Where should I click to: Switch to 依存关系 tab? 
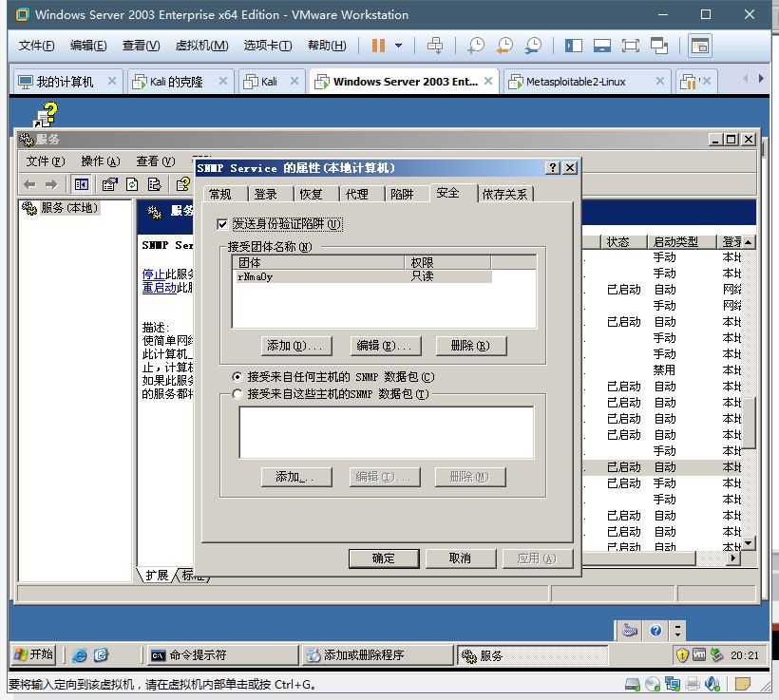point(504,195)
